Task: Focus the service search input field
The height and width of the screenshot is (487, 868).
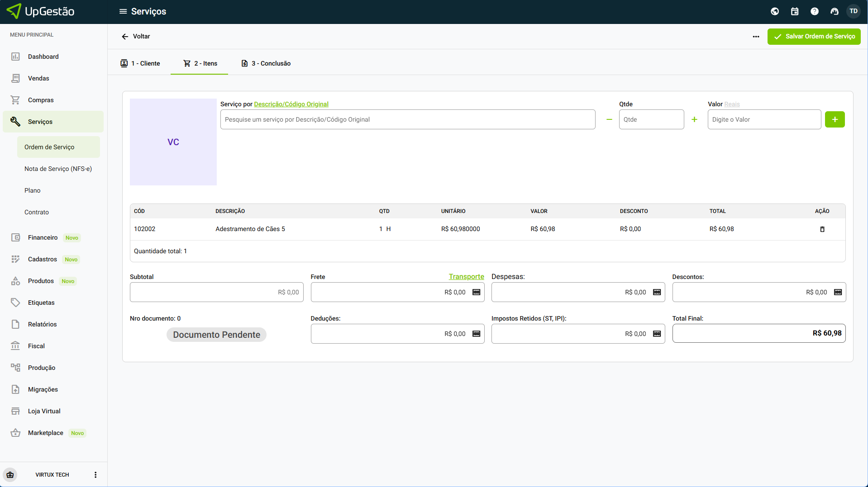Action: coord(407,119)
